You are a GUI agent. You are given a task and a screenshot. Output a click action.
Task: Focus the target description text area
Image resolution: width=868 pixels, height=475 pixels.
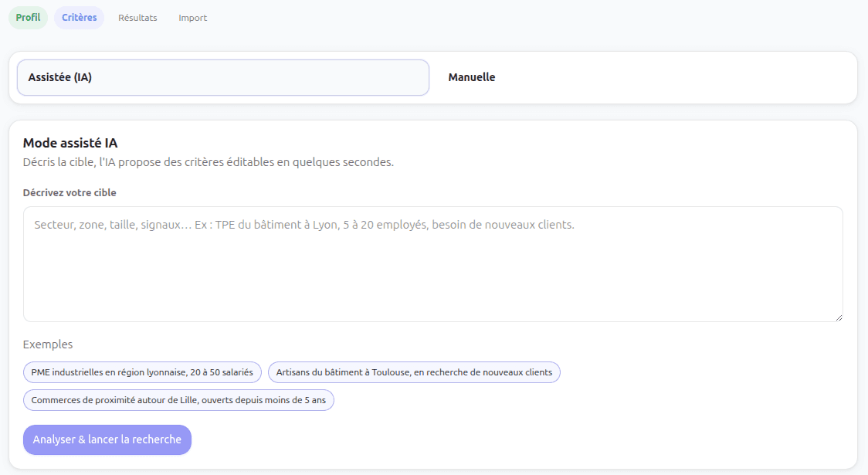click(432, 263)
